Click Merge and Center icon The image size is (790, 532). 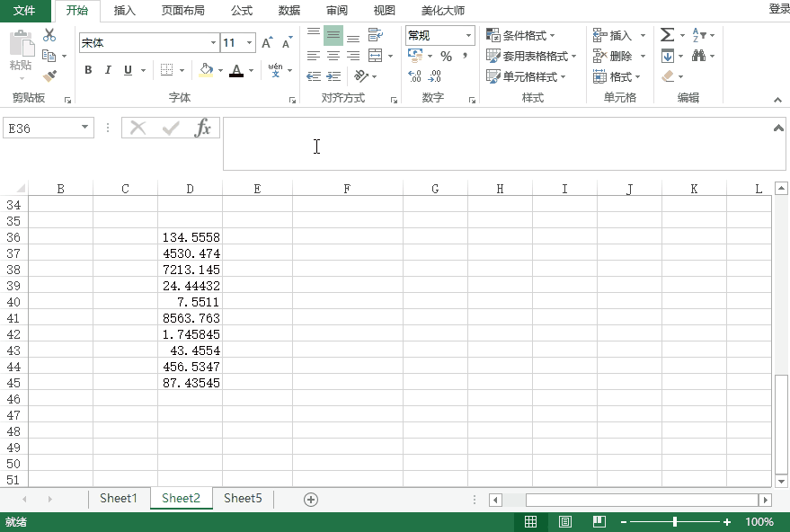pyautogui.click(x=376, y=56)
